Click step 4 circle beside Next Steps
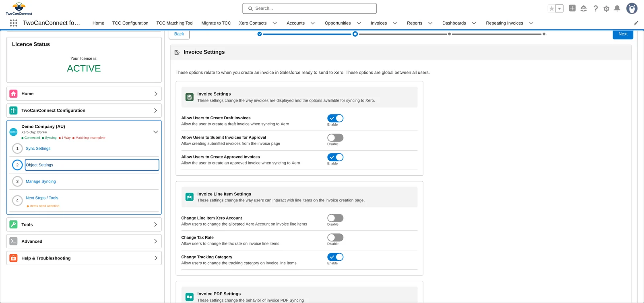644x303 pixels. point(17,200)
